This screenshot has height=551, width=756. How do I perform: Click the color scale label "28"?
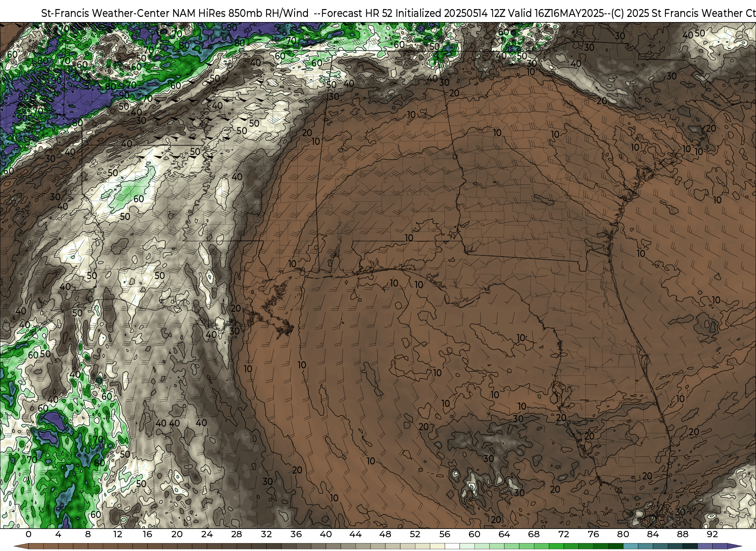click(x=237, y=534)
